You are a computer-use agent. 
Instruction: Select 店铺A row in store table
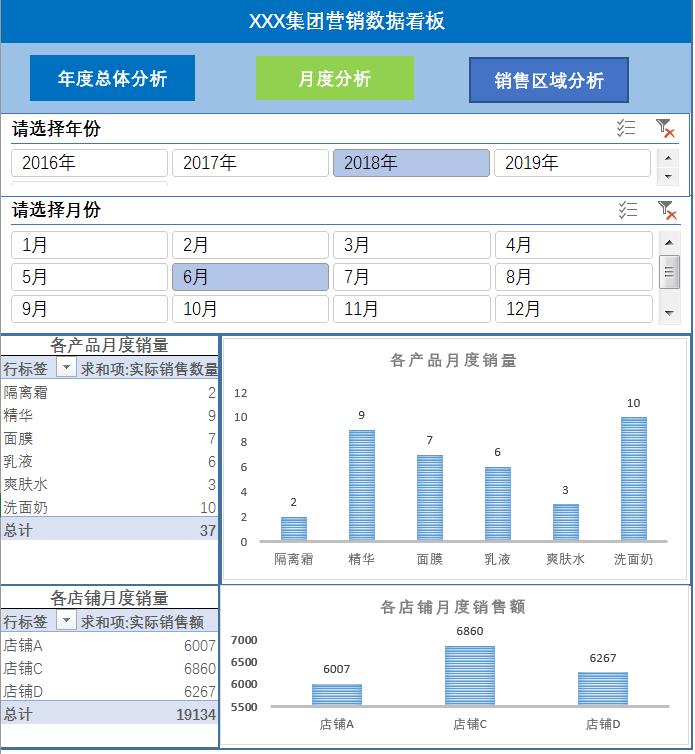109,645
